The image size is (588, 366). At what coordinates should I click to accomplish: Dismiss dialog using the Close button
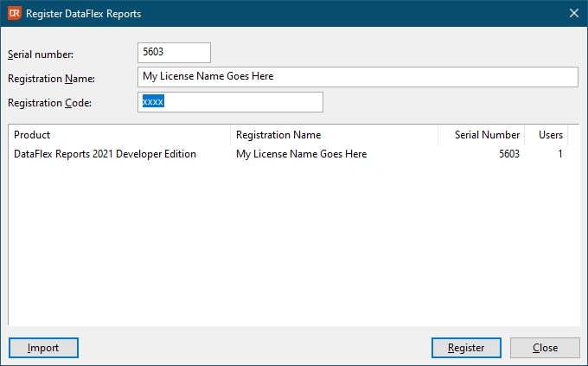pyautogui.click(x=545, y=348)
